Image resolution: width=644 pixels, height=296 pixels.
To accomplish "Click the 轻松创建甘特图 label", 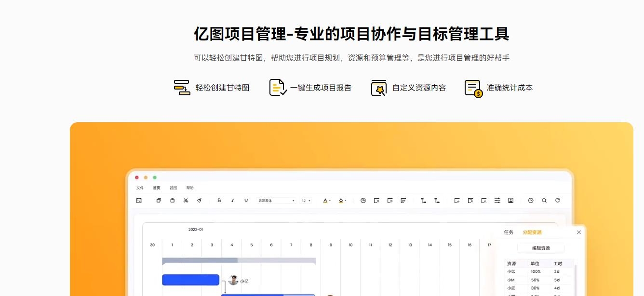I will coord(223,88).
